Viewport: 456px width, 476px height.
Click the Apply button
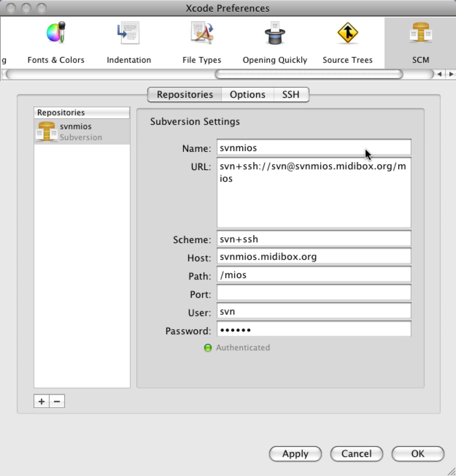(295, 454)
